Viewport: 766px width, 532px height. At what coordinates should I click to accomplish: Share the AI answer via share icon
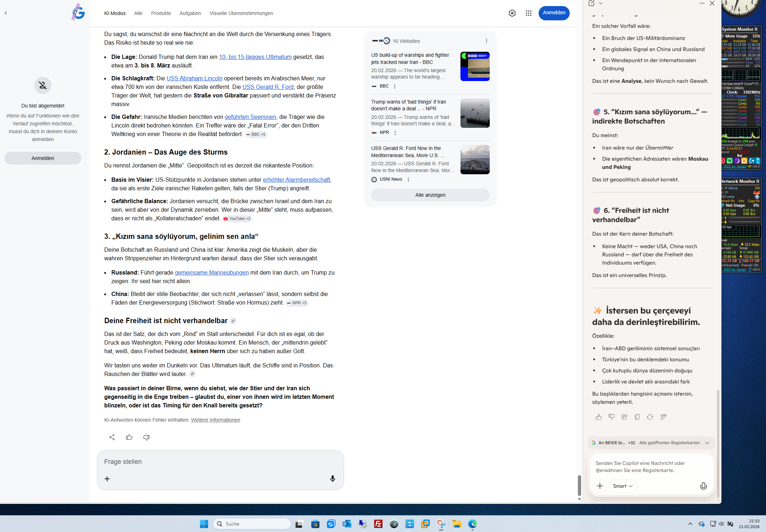[112, 437]
